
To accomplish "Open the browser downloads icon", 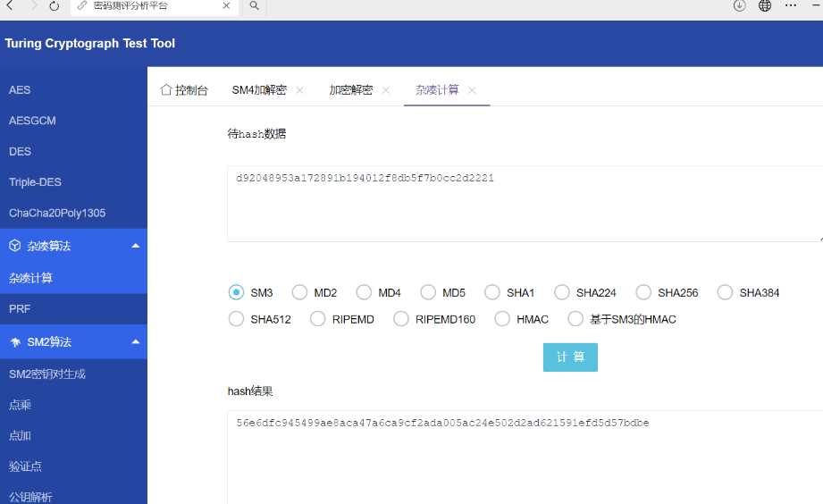I will pyautogui.click(x=740, y=5).
